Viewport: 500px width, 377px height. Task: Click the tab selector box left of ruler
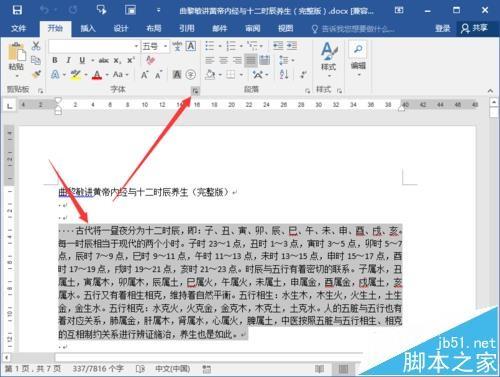[x=10, y=106]
